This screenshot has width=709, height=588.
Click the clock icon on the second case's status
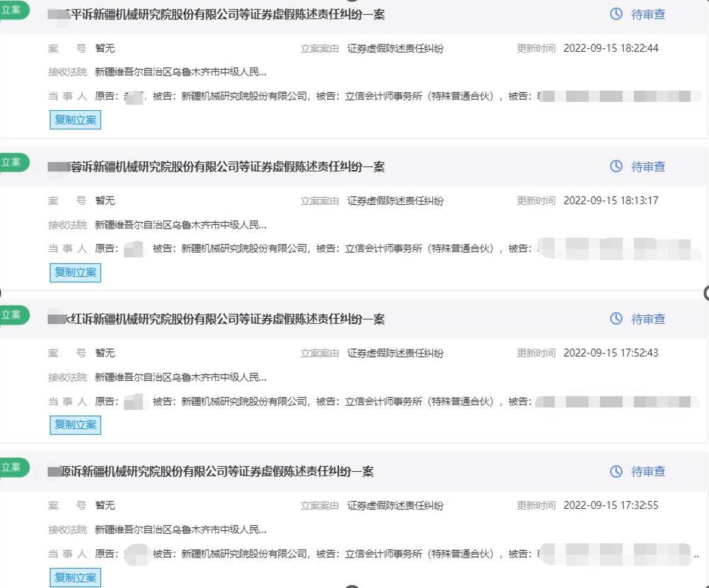616,167
